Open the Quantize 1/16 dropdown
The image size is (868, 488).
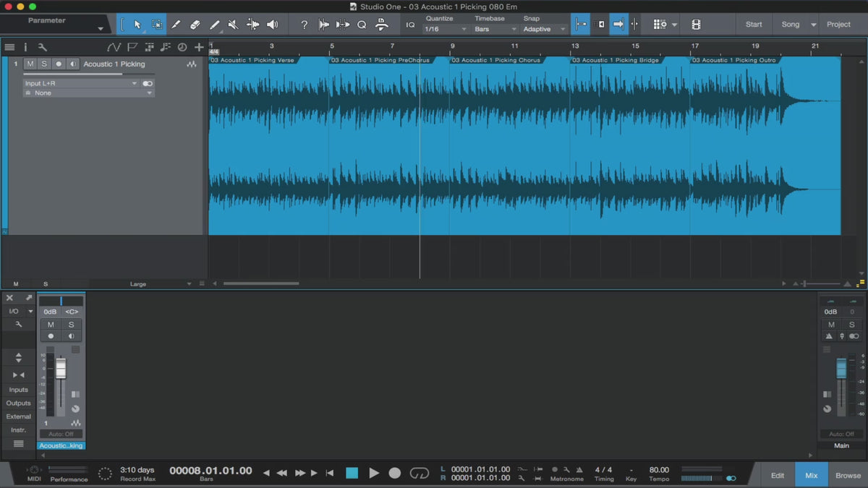point(445,29)
